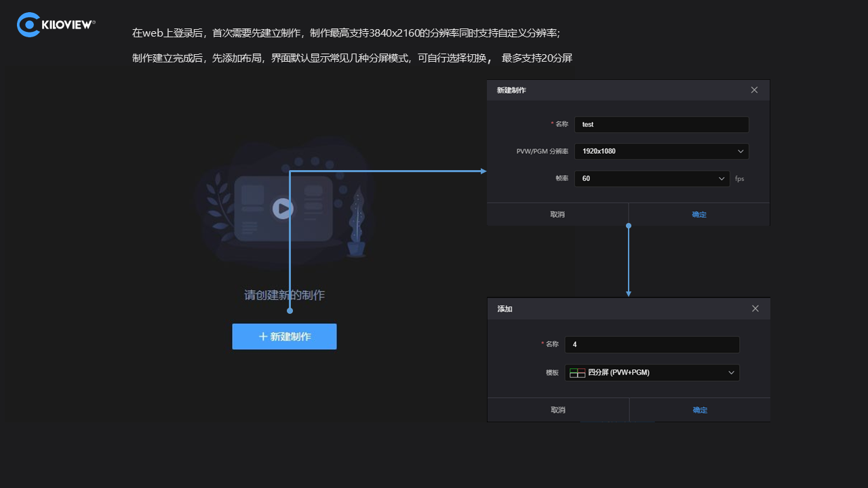Click 取消 in the 新建制作 dialog
Image resolution: width=868 pixels, height=488 pixels.
[x=557, y=214]
